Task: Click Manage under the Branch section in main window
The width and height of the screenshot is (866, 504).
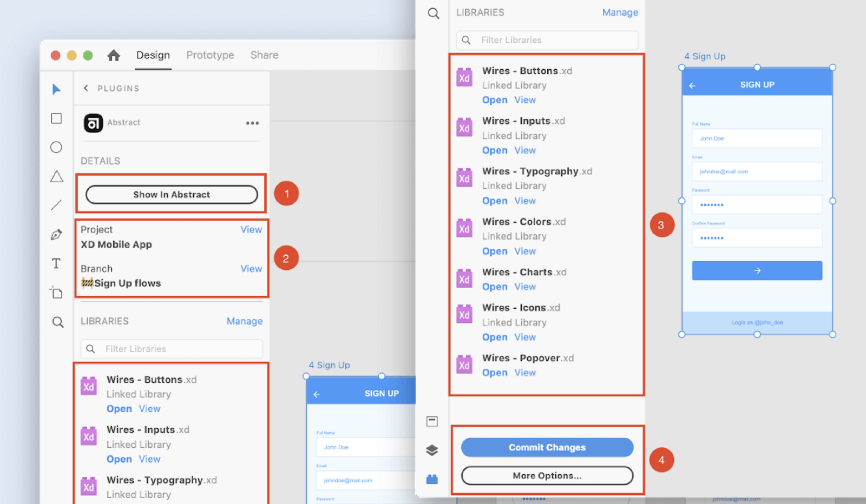Action: pyautogui.click(x=245, y=321)
